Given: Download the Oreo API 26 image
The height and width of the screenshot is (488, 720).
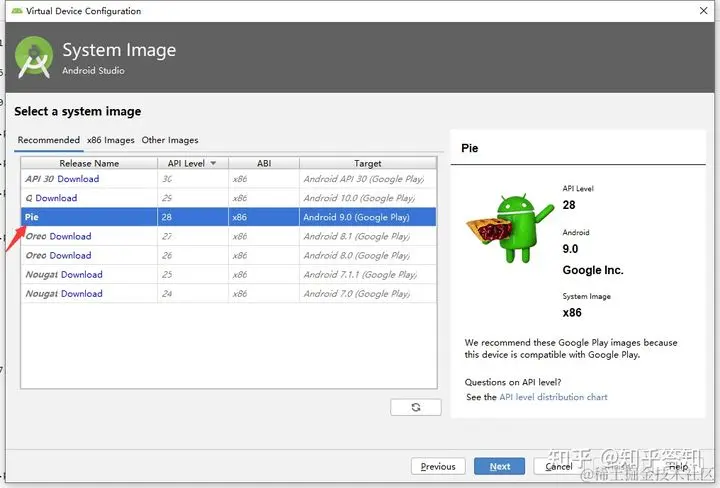Looking at the screenshot, I should 71,256.
